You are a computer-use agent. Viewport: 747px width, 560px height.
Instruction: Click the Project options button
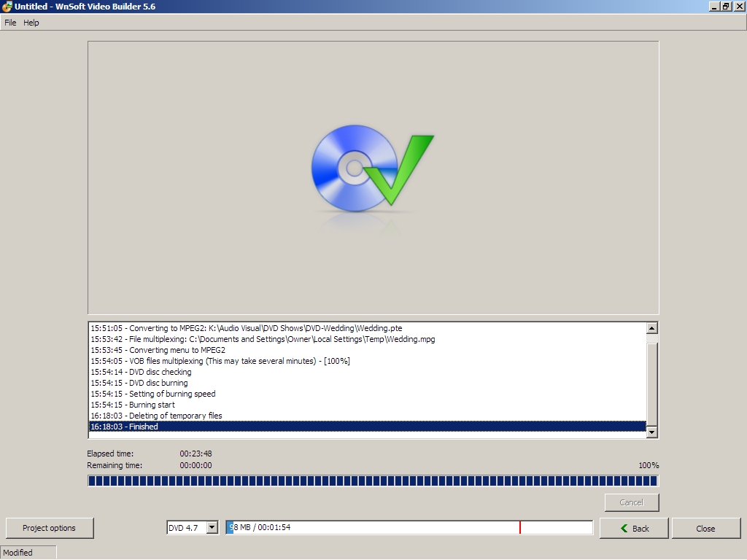[50, 528]
